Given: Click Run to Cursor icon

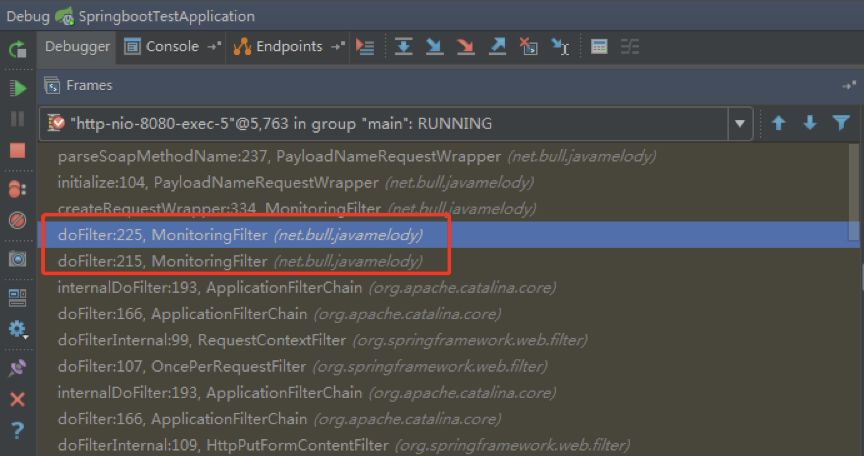Looking at the screenshot, I should click(x=560, y=47).
